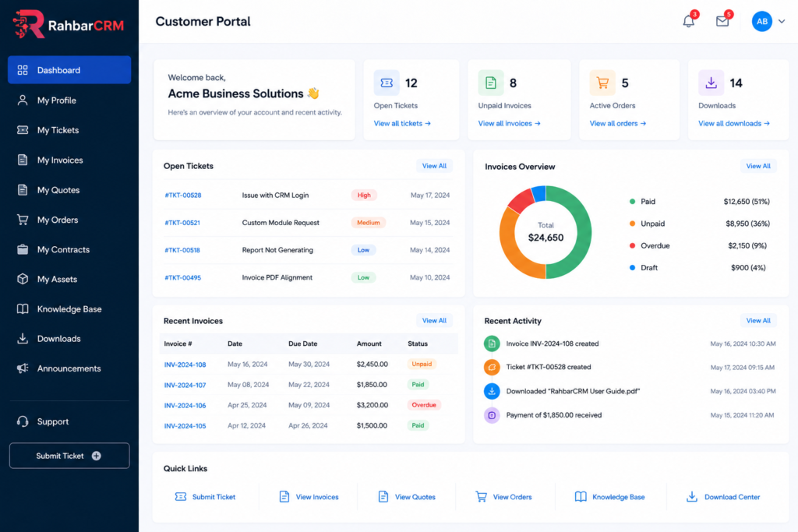Image resolution: width=798 pixels, height=532 pixels.
Task: Click the Support headset icon
Action: click(x=23, y=421)
